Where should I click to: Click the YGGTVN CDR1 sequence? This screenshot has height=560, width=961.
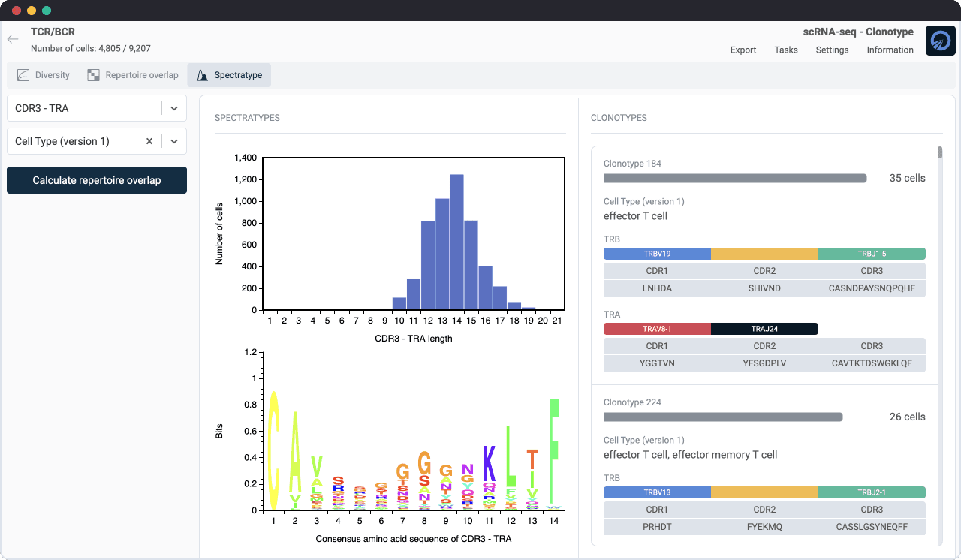click(x=657, y=363)
